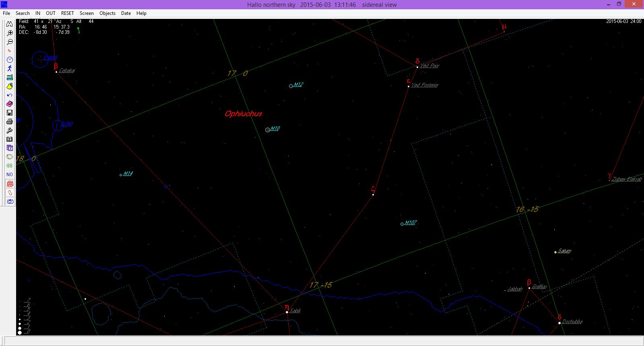Click the camera snapshot icon
644x346 pixels.
coord(10,201)
